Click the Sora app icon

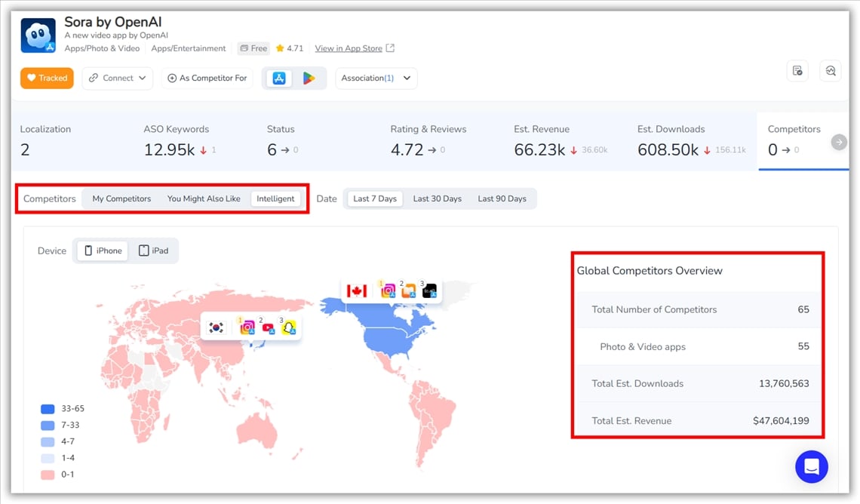click(38, 35)
